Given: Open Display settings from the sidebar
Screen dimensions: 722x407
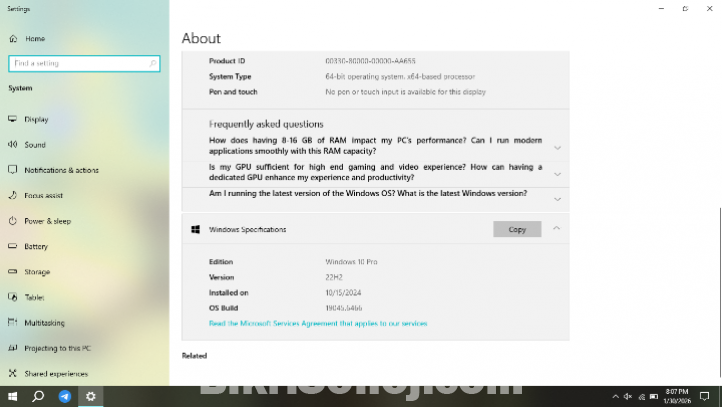Looking at the screenshot, I should (36, 119).
